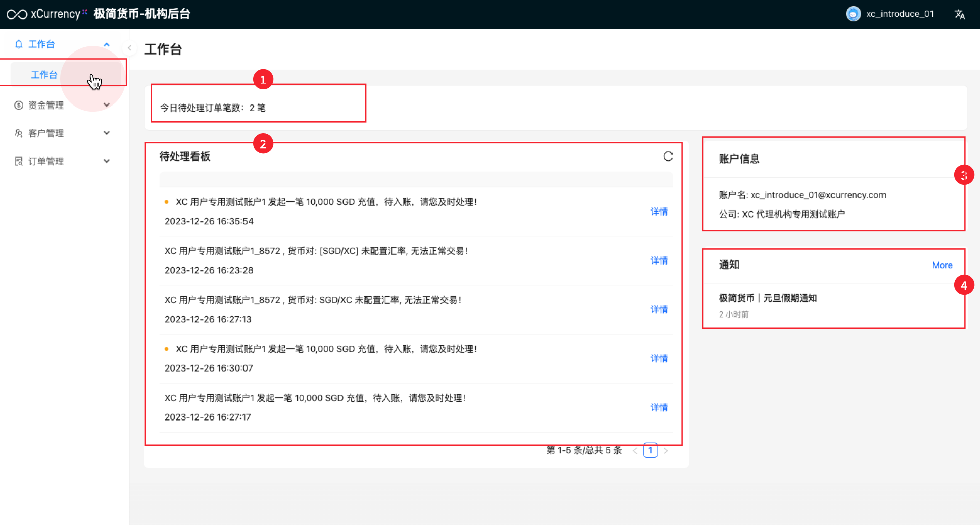The height and width of the screenshot is (525, 980).
Task: Click the document icon for 订单管理
Action: 19,161
